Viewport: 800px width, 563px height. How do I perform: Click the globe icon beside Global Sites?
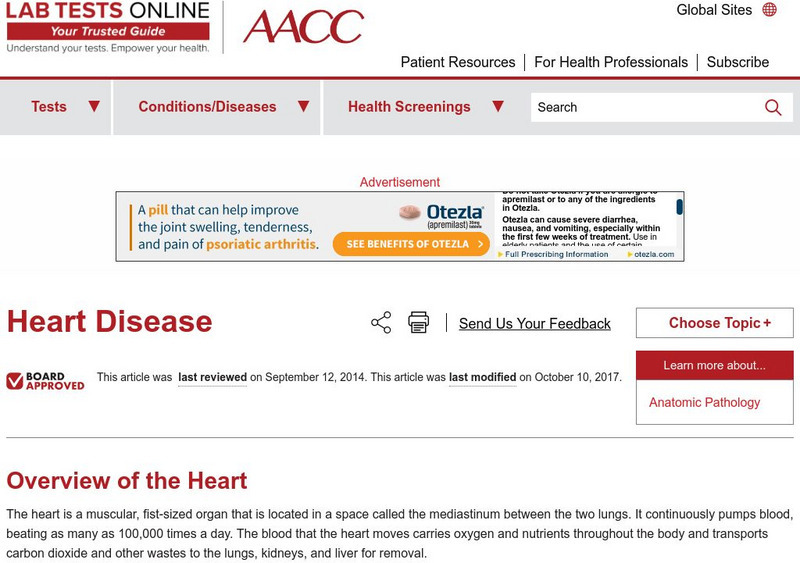(769, 10)
